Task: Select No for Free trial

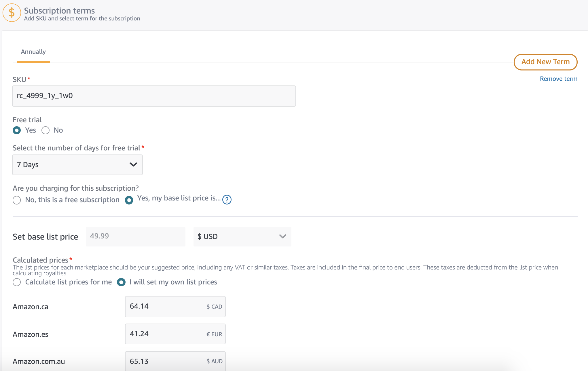Action: [x=45, y=130]
